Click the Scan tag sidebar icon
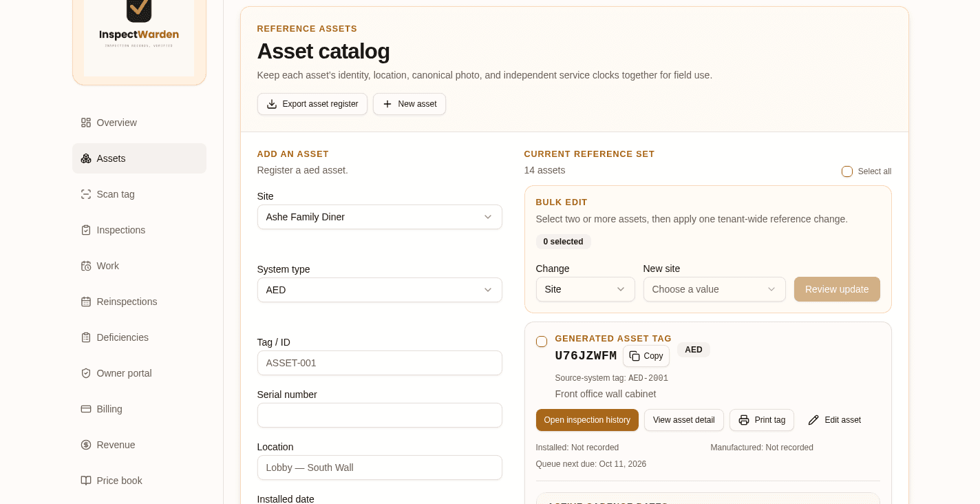The width and height of the screenshot is (980, 504). point(86,194)
